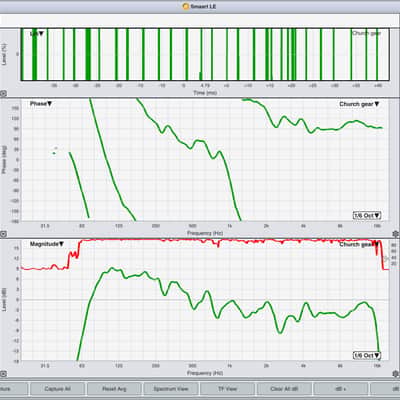Click the dB + button
This screenshot has width=400, height=400.
coord(341,389)
